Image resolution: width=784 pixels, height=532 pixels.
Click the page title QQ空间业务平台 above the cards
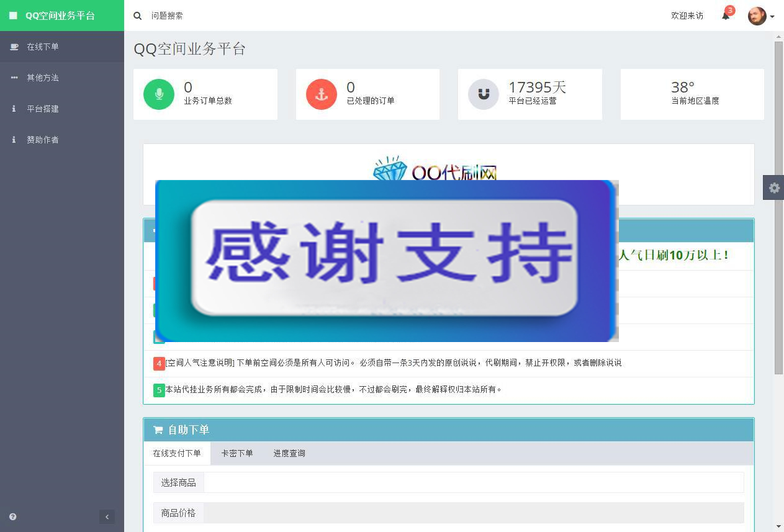point(190,49)
